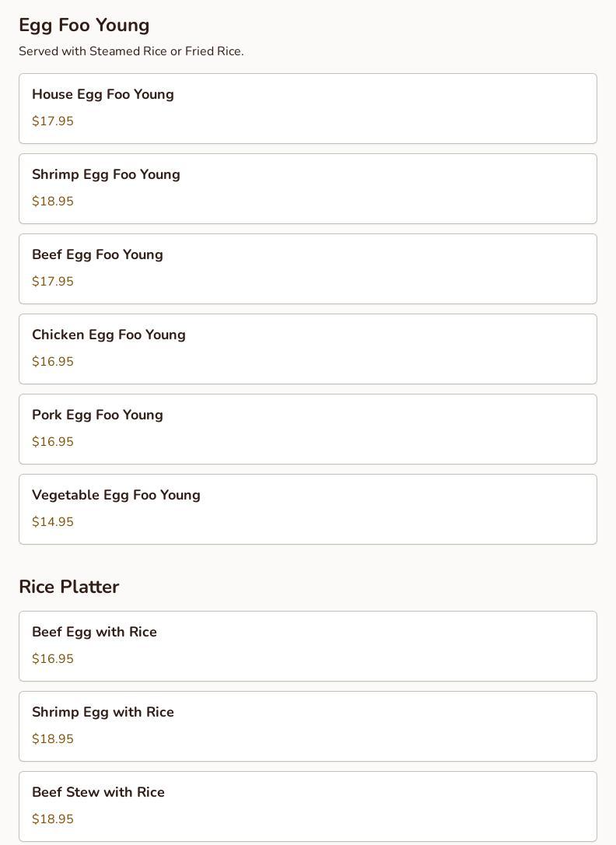The width and height of the screenshot is (616, 845).
Task: Click the Rice Platter section heading
Action: [68, 587]
